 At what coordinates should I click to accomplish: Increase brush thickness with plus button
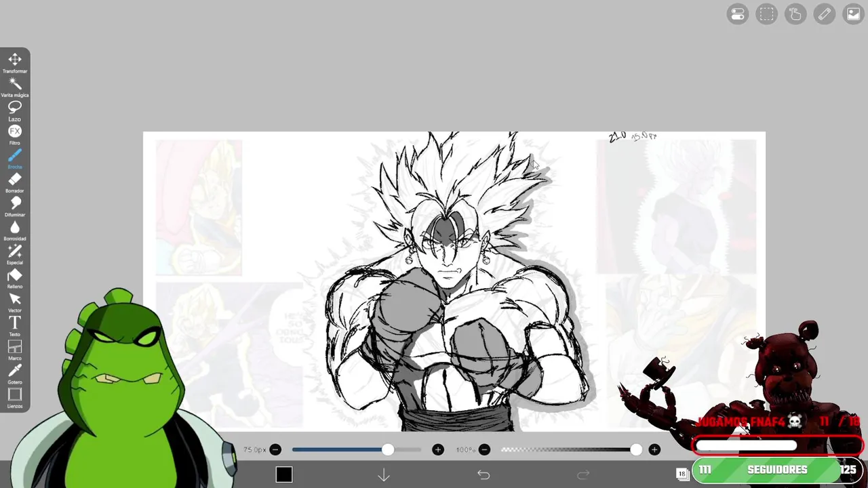pos(438,449)
